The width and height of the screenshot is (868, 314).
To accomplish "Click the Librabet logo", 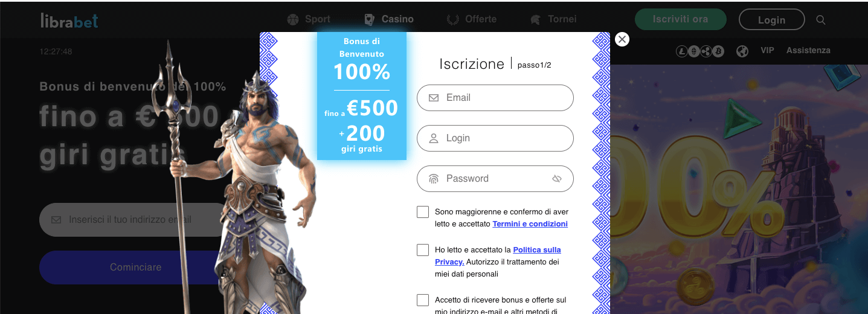I will pos(69,21).
